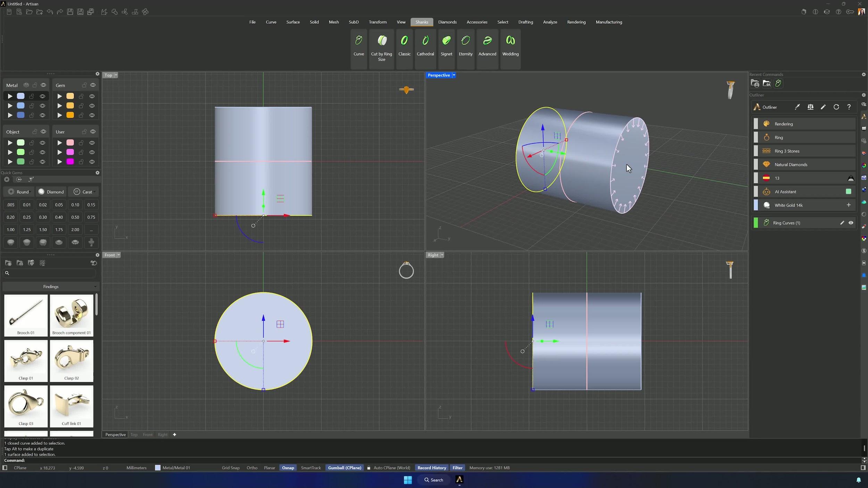Click the Recent Commands settings gear
Image resolution: width=868 pixels, height=488 pixels.
coord(863,74)
